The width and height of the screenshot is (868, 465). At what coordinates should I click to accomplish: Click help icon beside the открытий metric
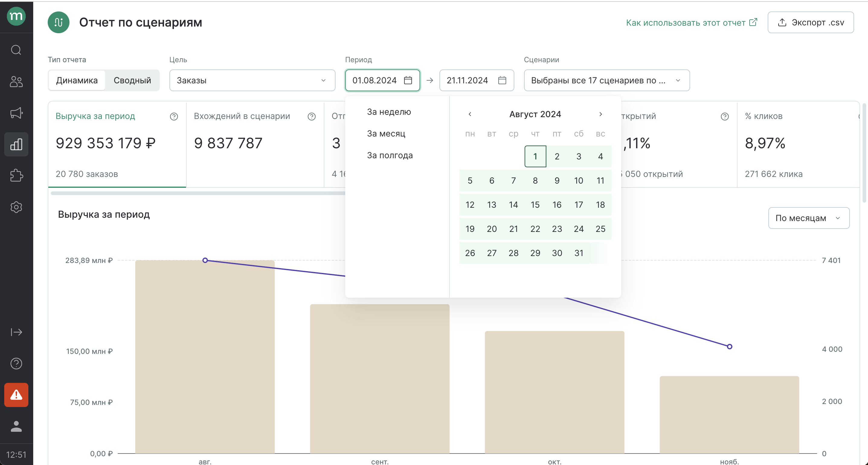click(x=725, y=116)
